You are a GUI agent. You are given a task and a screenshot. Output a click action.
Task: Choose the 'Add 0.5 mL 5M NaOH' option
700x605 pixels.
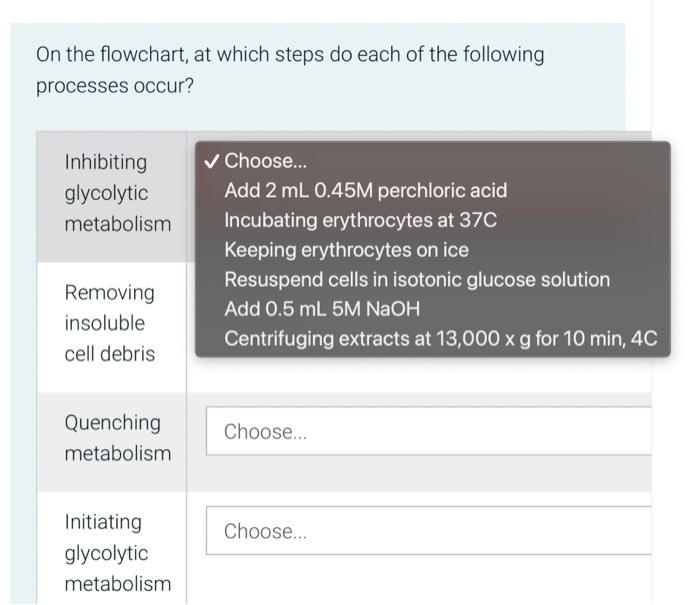pyautogui.click(x=322, y=309)
